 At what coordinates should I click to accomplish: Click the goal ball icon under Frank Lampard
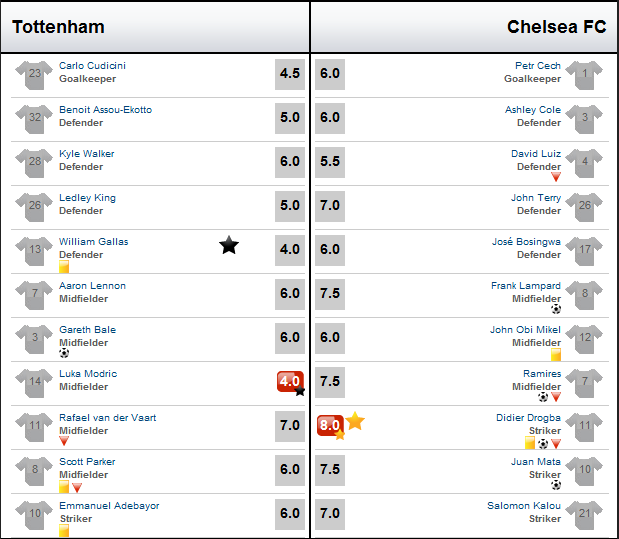point(556,309)
